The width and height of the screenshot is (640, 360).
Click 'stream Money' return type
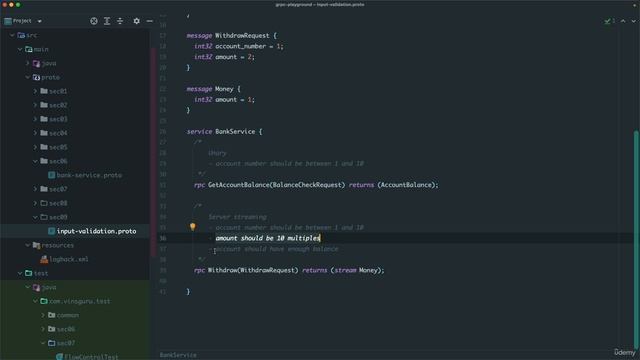(x=356, y=270)
